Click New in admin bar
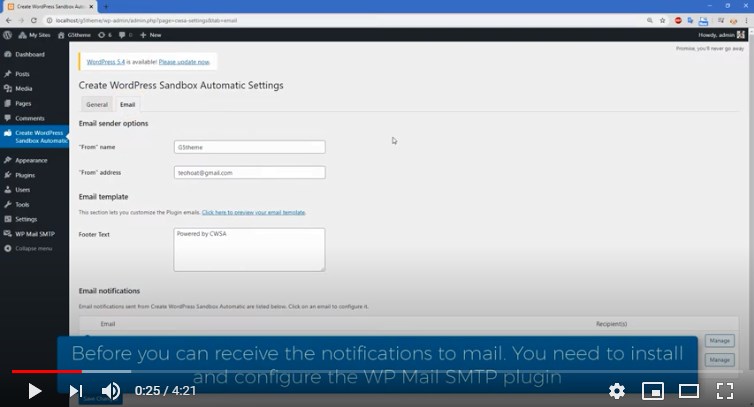 click(151, 35)
